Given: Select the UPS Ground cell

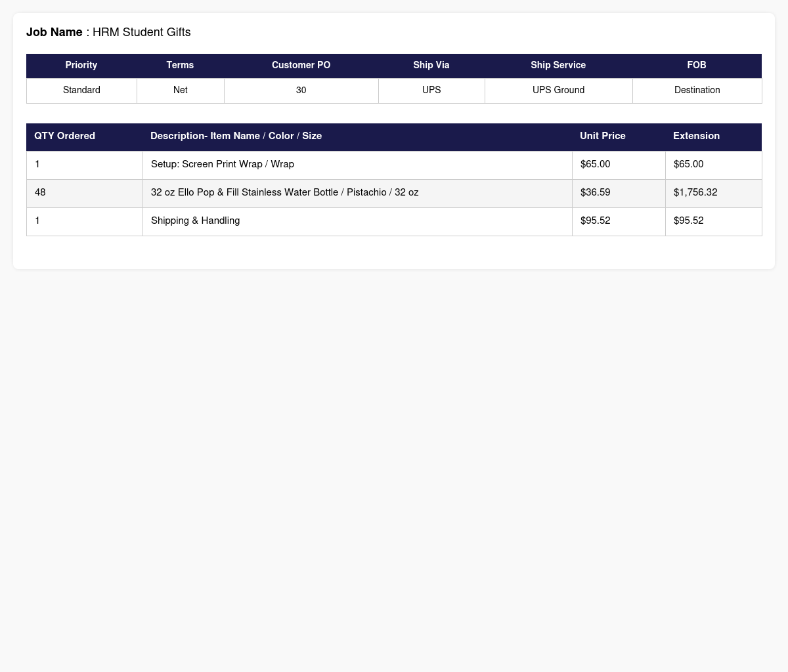Looking at the screenshot, I should (x=558, y=91).
